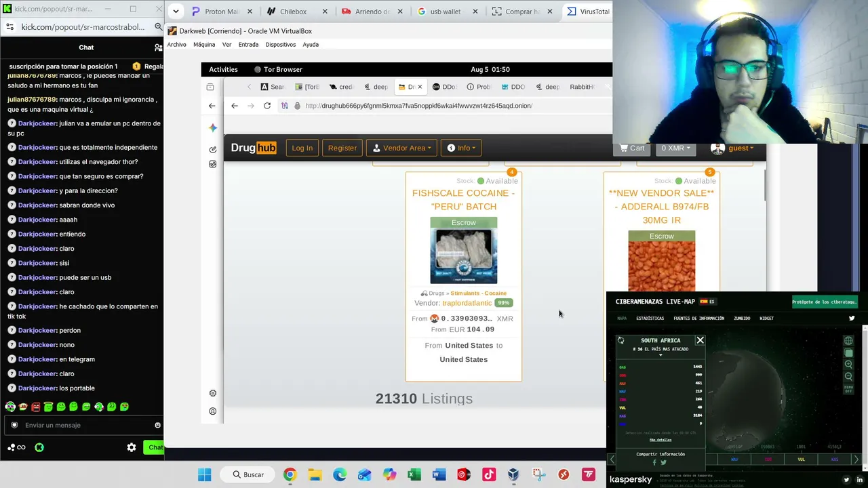Open Más detalles link
This screenshot has height=488, width=868.
coord(660,440)
